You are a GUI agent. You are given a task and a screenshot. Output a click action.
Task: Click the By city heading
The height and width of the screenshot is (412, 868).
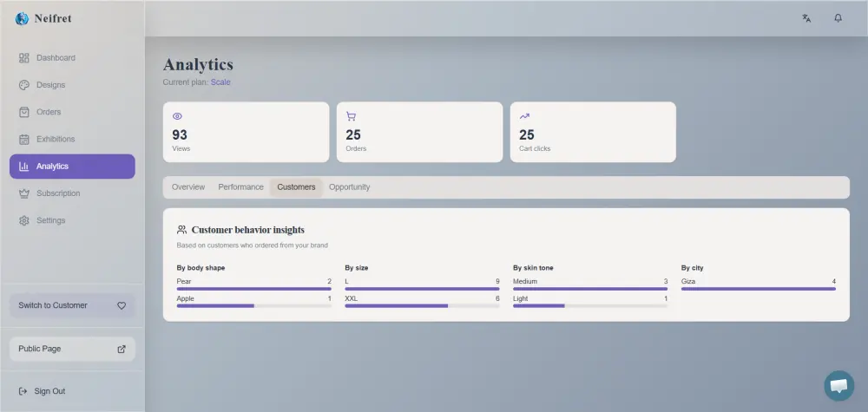click(x=693, y=268)
